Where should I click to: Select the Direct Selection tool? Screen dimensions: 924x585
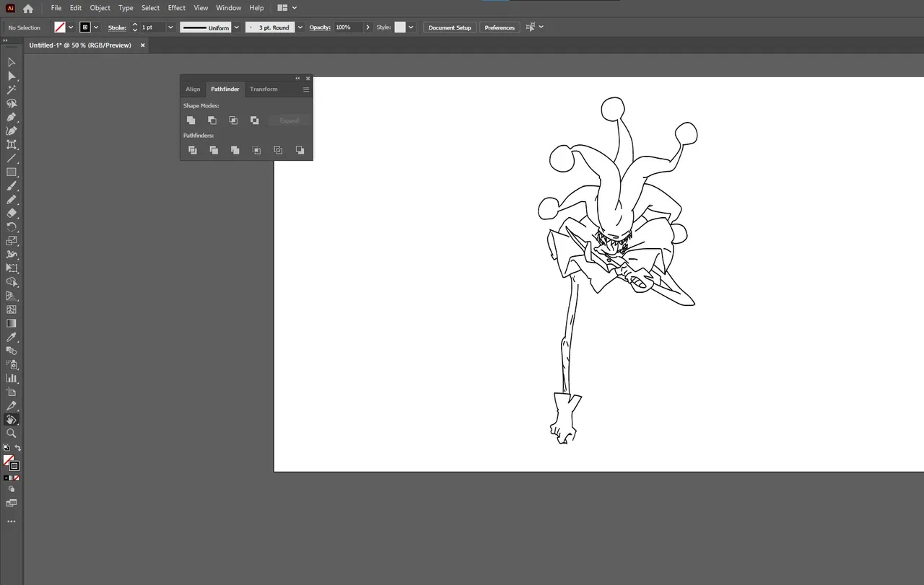pyautogui.click(x=12, y=76)
